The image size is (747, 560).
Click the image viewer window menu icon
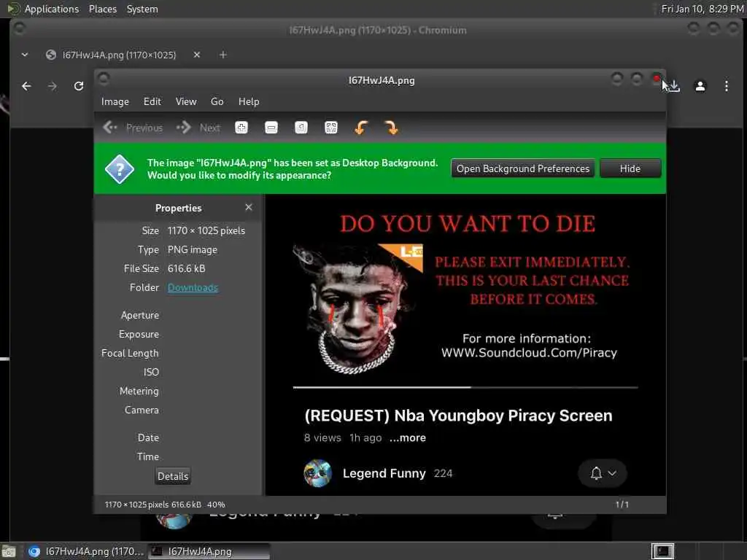[x=104, y=79]
